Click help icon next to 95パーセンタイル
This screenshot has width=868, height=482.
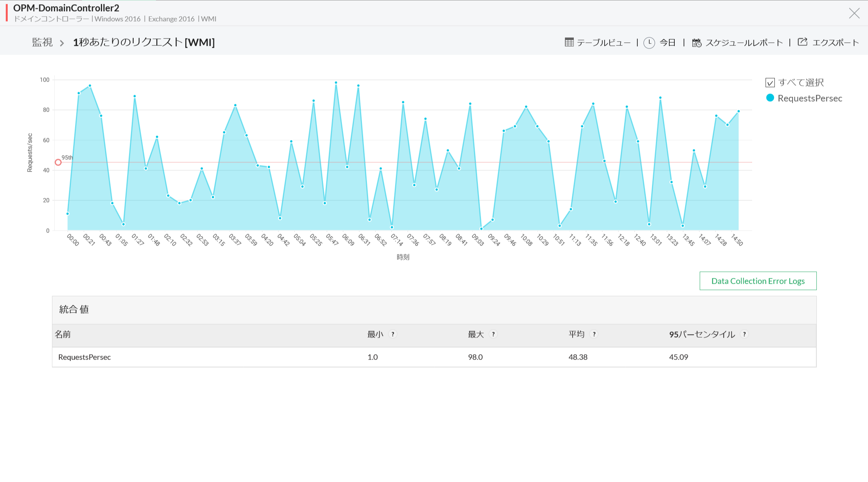(x=744, y=334)
